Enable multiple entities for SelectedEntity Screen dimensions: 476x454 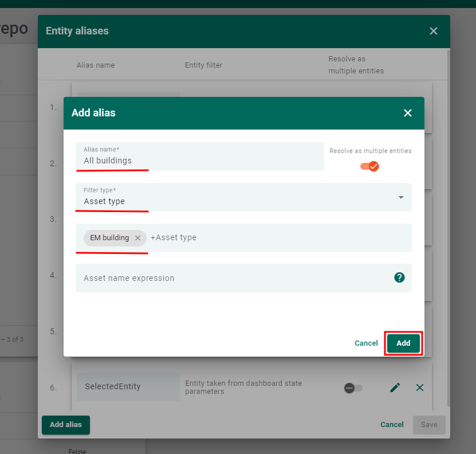(353, 388)
